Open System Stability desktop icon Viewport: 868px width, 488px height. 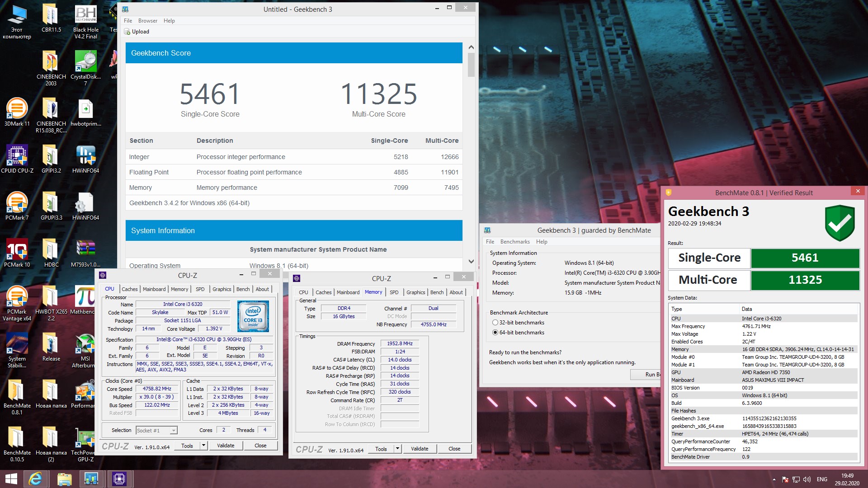pyautogui.click(x=17, y=350)
